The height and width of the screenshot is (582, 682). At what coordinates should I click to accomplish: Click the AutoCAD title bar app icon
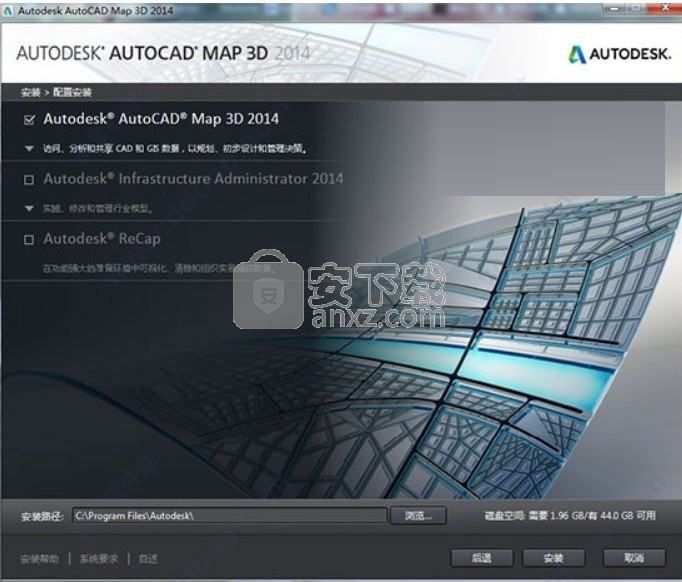tap(8, 11)
